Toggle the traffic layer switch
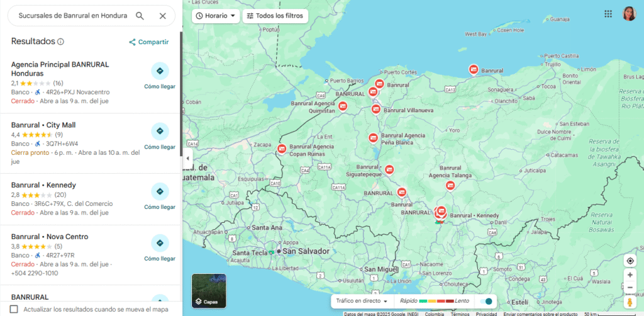The height and width of the screenshot is (316, 644). (486, 301)
